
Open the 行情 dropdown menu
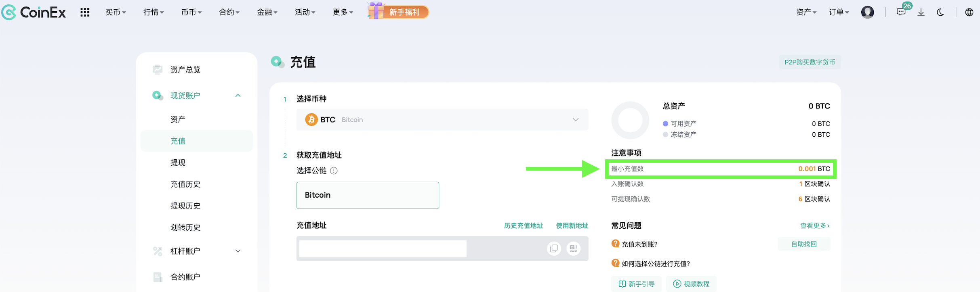[x=154, y=12]
